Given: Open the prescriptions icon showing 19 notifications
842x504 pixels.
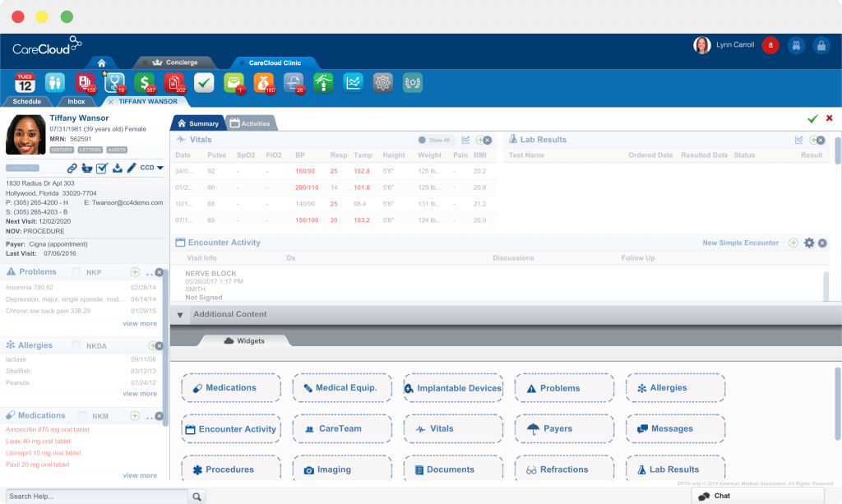Looking at the screenshot, I should click(x=114, y=82).
